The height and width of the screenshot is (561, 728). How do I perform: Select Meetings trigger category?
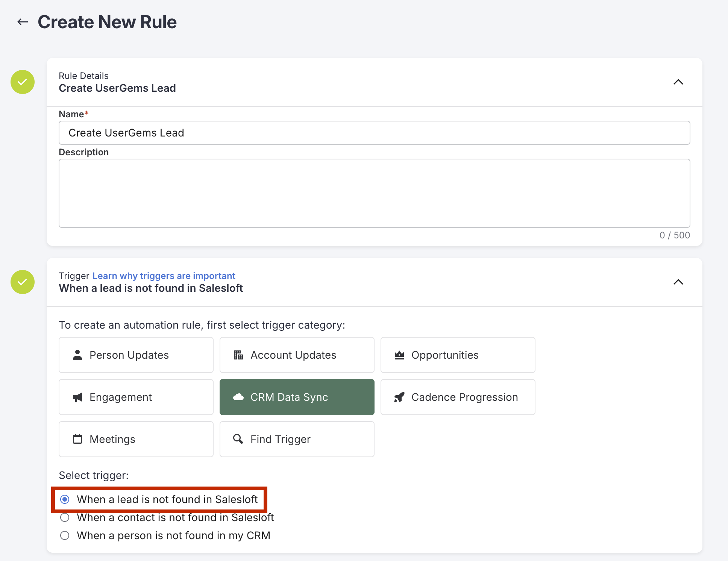(x=136, y=439)
